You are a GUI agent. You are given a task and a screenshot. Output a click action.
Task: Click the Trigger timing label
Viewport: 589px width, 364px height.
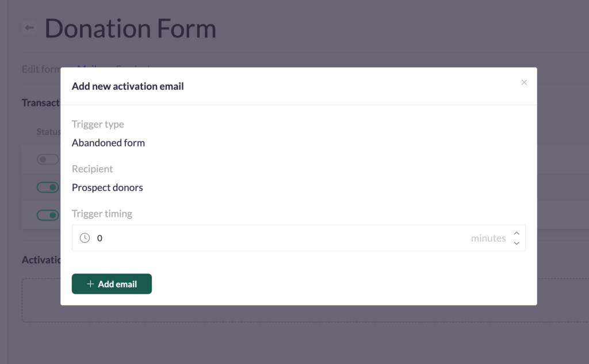click(x=102, y=214)
